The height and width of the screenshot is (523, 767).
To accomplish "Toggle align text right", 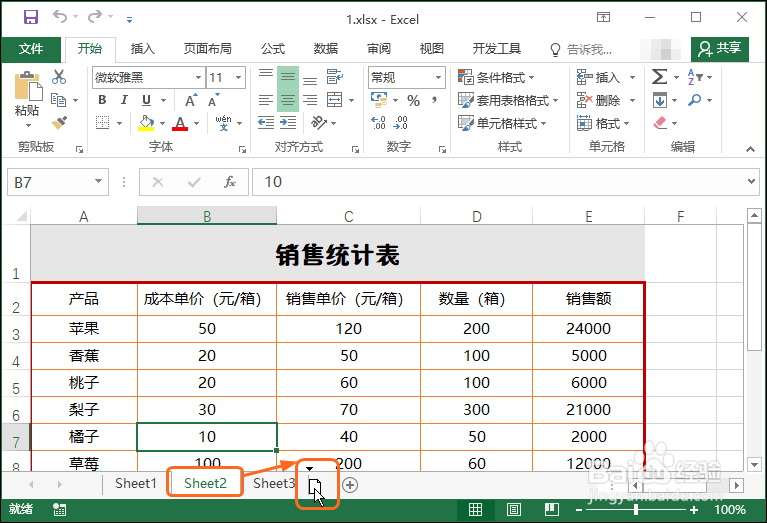I will pos(310,100).
